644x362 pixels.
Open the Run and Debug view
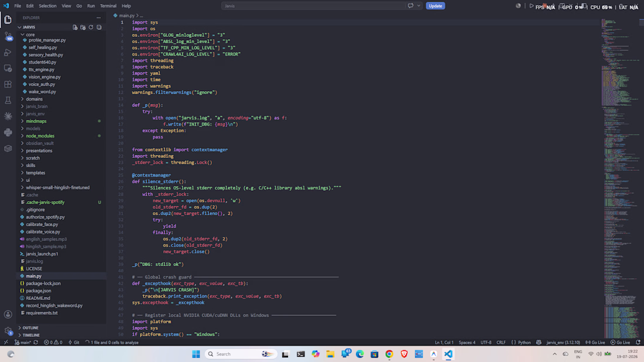pos(8,53)
